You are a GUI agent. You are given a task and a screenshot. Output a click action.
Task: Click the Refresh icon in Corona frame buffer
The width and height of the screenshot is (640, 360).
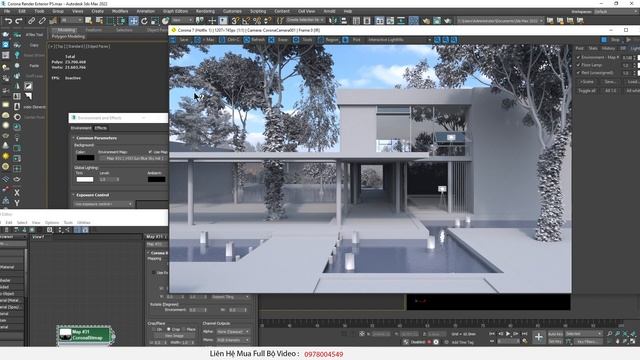point(247,40)
